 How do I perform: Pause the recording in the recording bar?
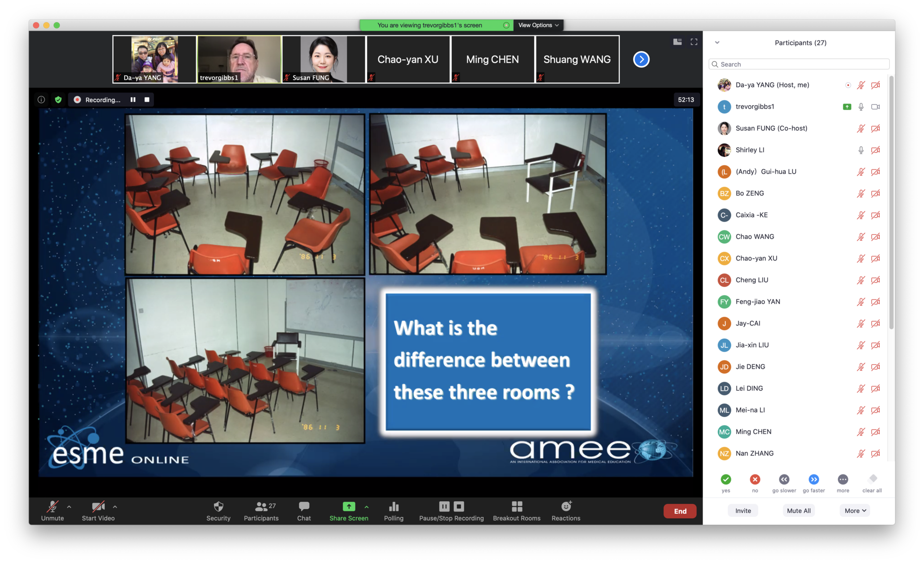[x=133, y=100]
